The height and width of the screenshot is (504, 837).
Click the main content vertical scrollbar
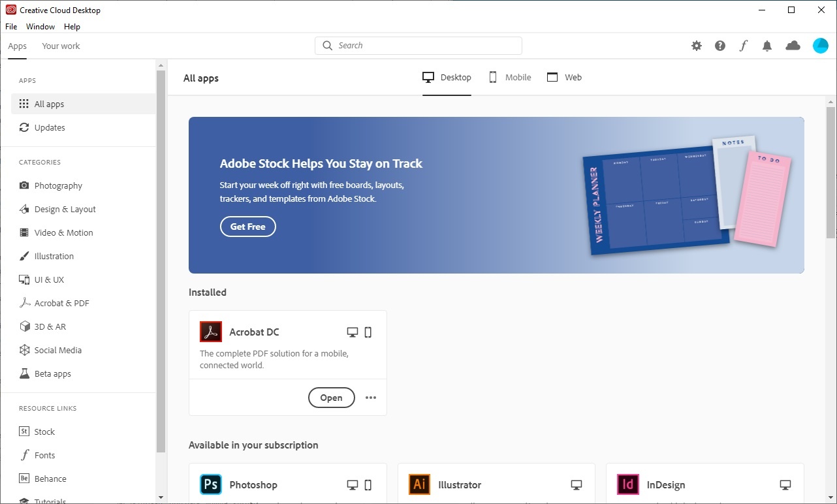830,172
